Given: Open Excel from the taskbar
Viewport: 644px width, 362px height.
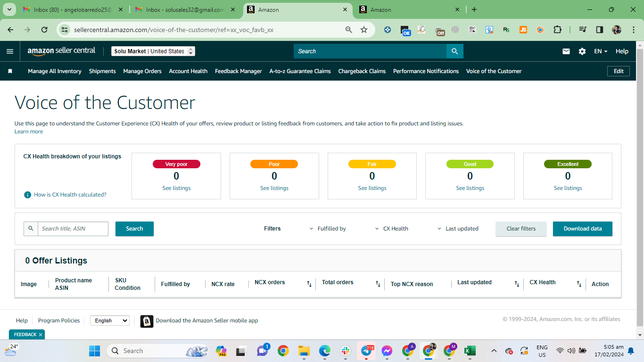Looking at the screenshot, I should [470, 351].
